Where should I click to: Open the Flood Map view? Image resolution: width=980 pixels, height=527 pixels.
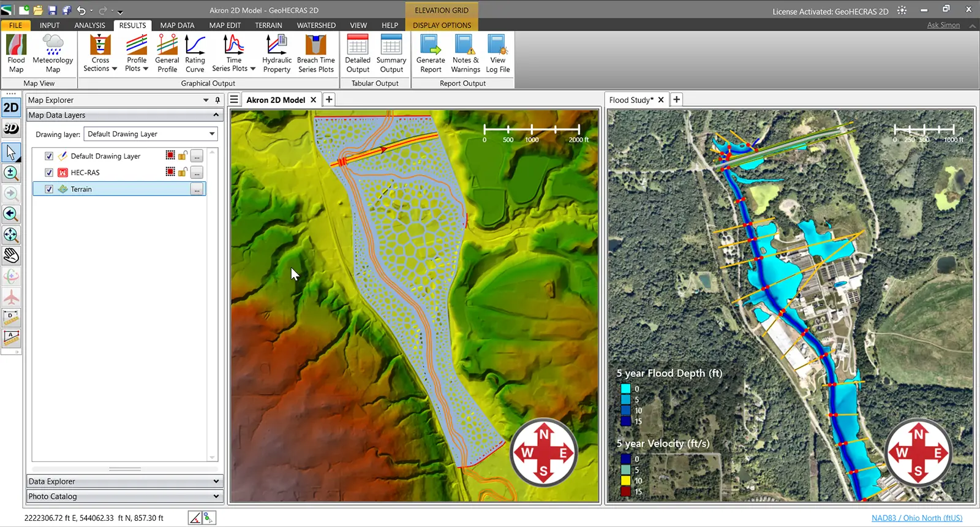click(16, 54)
